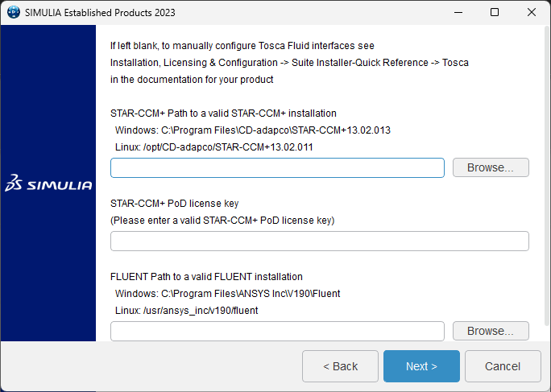Click the SIMULIA logo in side panel
Image resolution: width=551 pixels, height=392 pixels.
[48, 183]
